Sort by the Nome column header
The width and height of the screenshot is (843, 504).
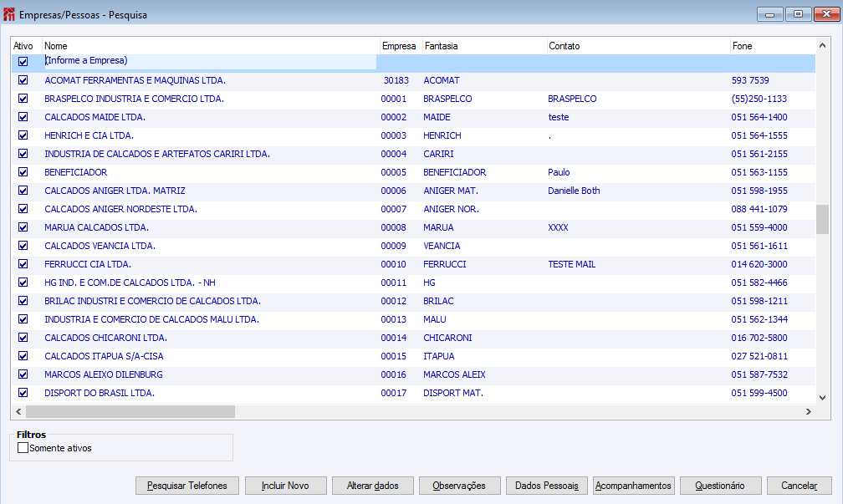[x=211, y=46]
